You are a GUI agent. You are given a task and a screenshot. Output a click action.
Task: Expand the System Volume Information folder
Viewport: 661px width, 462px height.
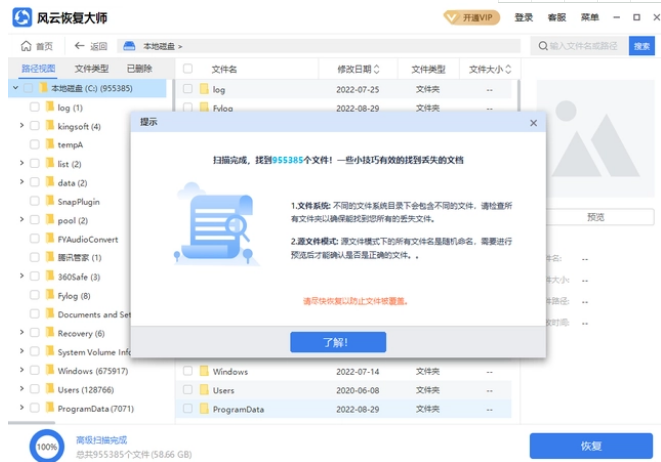point(21,351)
